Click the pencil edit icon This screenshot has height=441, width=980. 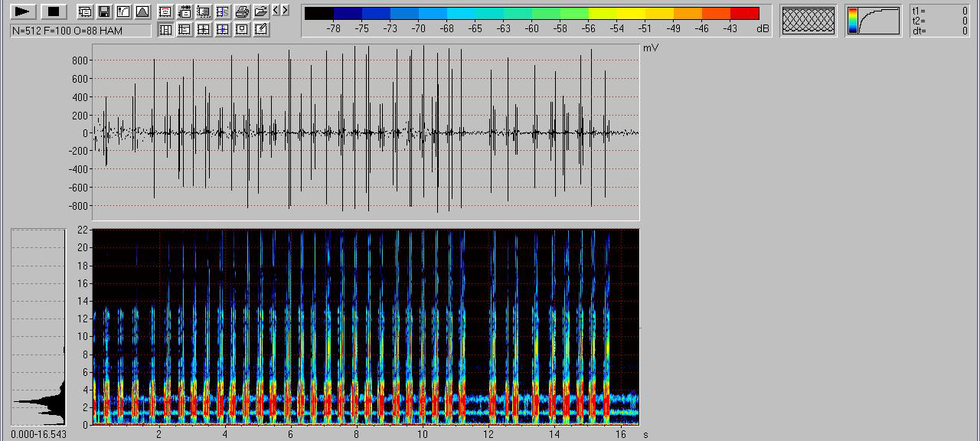261,30
